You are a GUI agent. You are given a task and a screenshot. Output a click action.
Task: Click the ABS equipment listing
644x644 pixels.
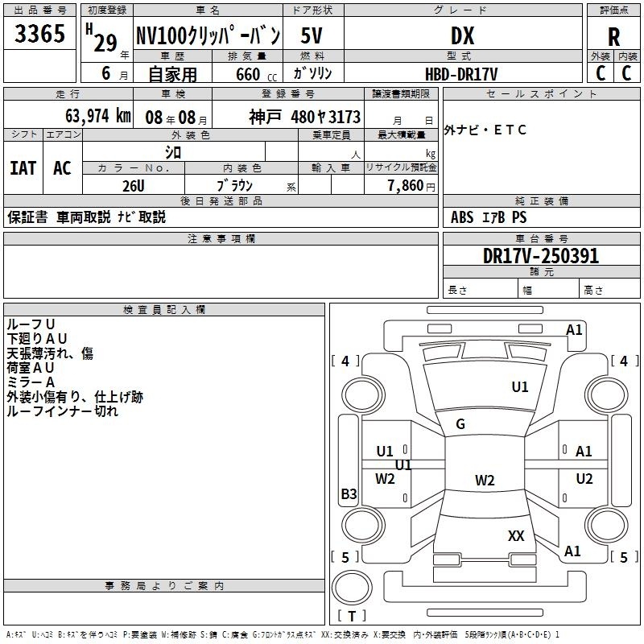[x=462, y=217]
